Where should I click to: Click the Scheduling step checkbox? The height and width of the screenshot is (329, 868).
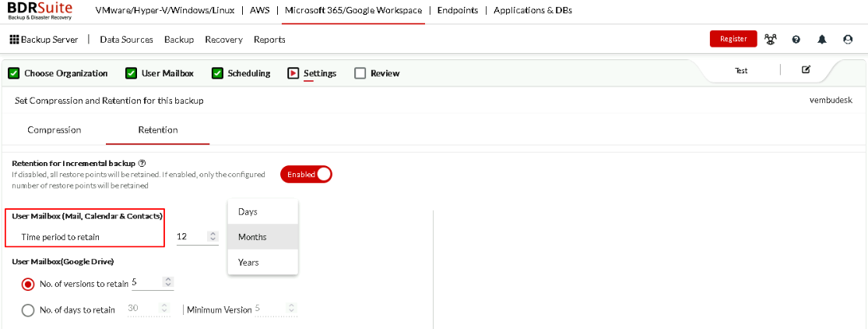[x=217, y=73]
